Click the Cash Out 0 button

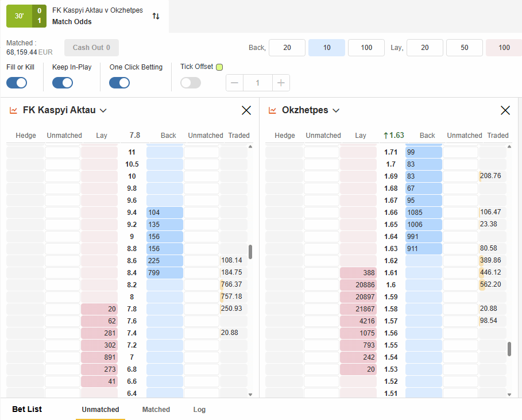pyautogui.click(x=91, y=48)
